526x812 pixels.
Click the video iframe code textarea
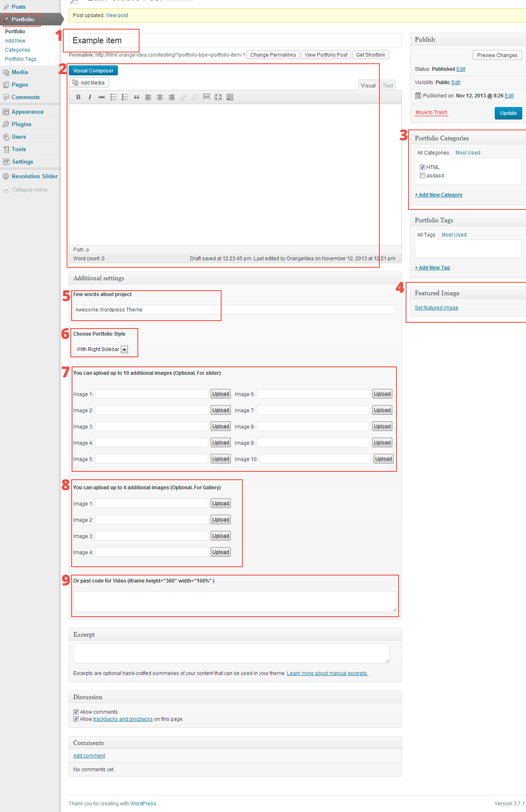click(235, 602)
